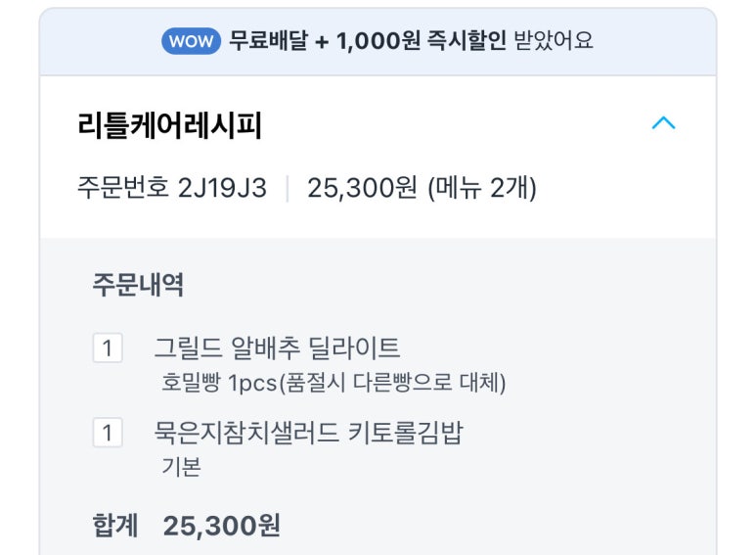Image resolution: width=756 pixels, height=555 pixels.
Task: Click the 25,300원 (메뉴 2개) summary
Action: (422, 187)
